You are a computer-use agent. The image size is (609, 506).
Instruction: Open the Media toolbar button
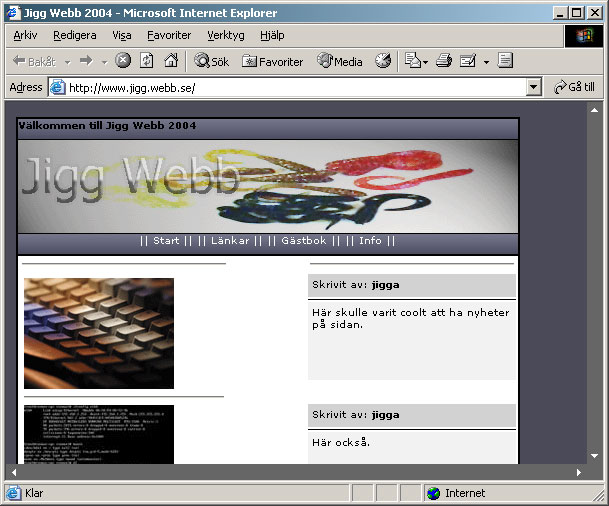tap(339, 61)
